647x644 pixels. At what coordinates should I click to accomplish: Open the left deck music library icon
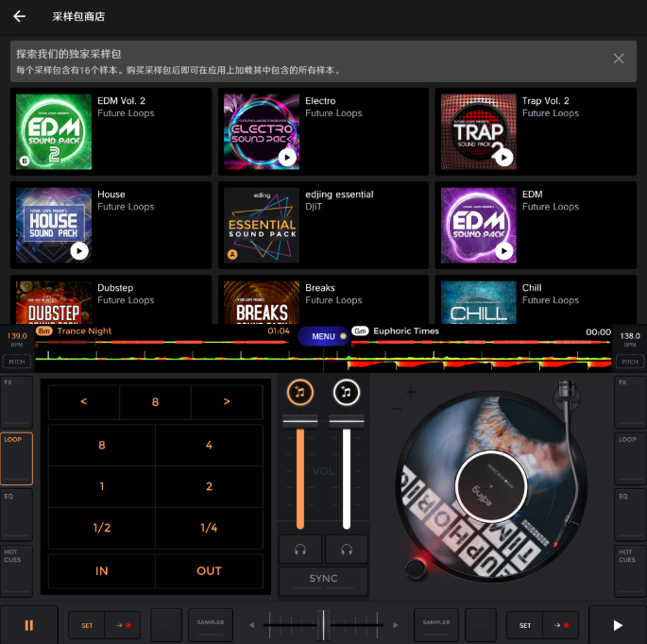pos(299,393)
